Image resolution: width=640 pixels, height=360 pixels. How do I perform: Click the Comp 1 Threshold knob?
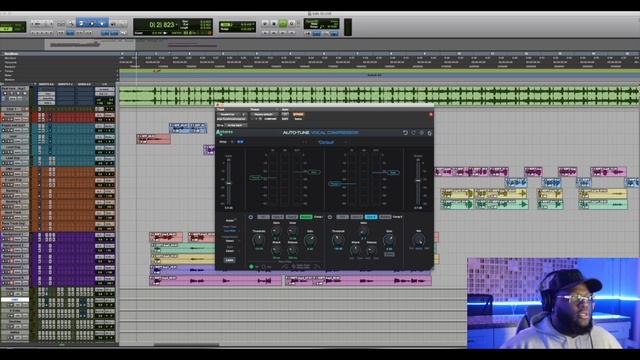click(x=259, y=240)
